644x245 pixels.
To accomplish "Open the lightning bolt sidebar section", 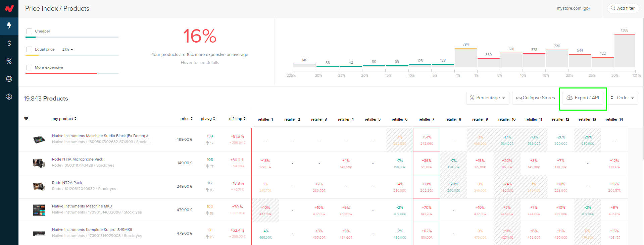I will point(9,26).
